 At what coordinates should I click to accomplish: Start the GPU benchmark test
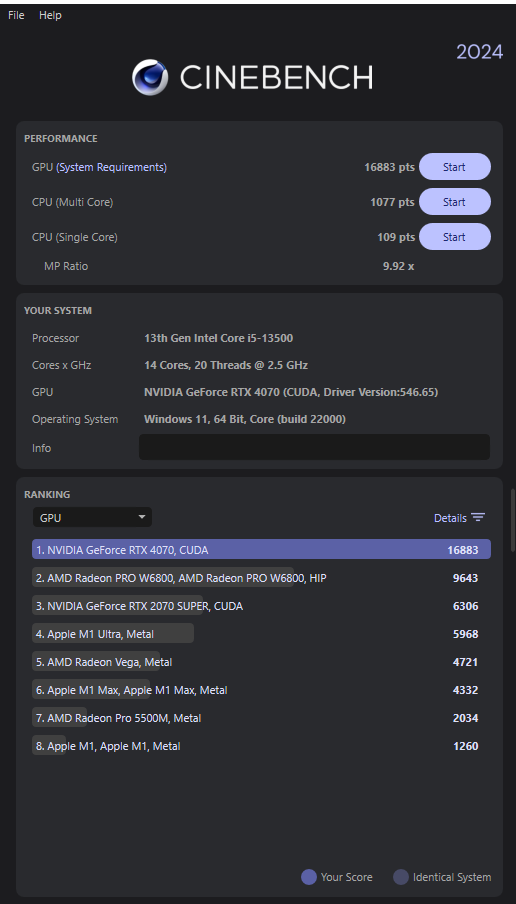[454, 167]
